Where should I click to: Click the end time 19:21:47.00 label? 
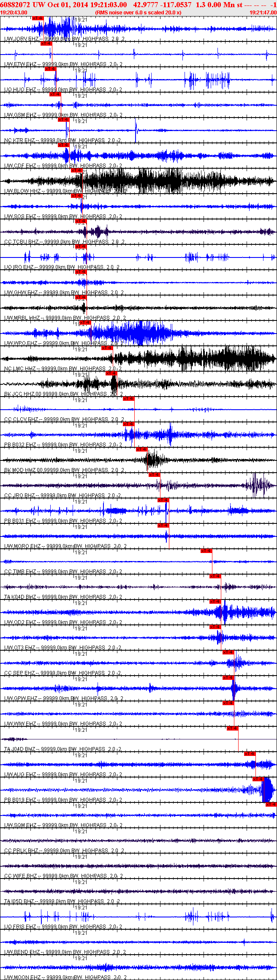coord(263,13)
